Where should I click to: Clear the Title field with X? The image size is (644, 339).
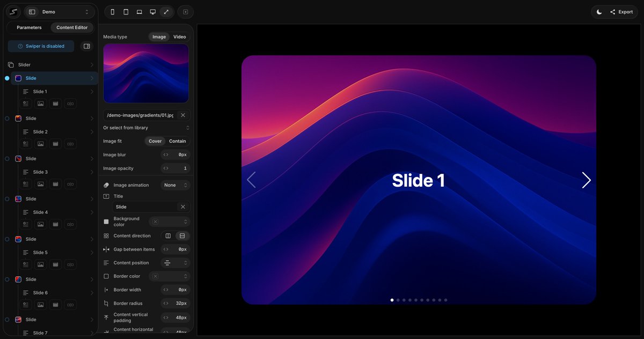pos(183,207)
